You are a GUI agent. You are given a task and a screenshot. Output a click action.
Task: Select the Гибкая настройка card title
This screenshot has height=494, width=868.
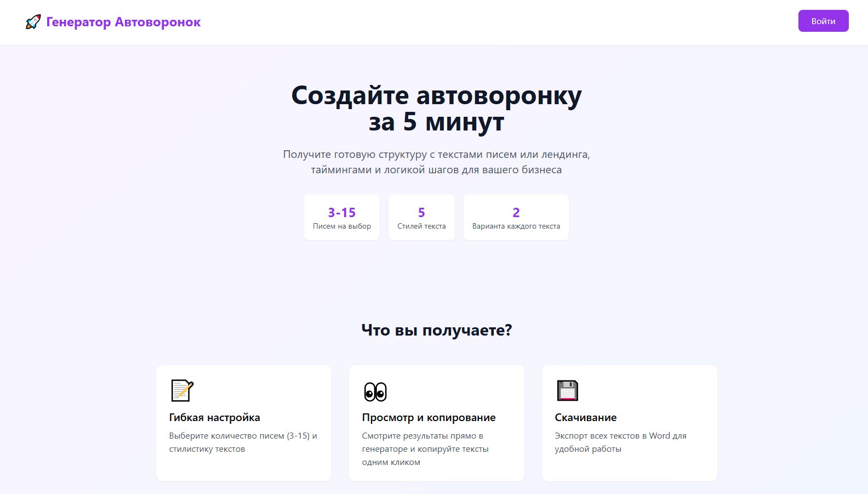214,417
